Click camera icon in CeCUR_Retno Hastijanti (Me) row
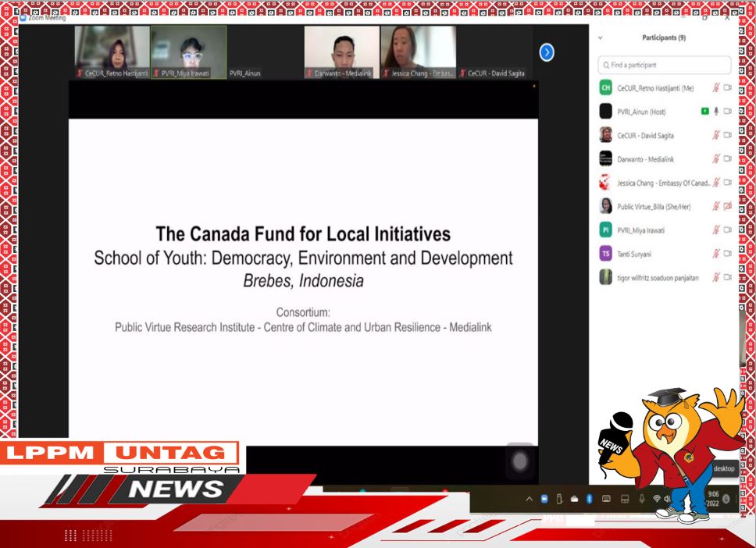The image size is (756, 548). click(x=728, y=87)
